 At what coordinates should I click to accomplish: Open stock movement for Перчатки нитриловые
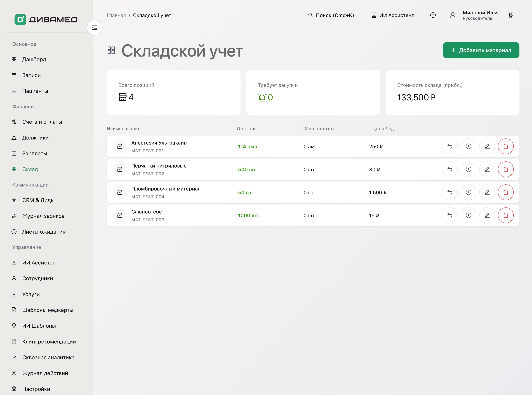pyautogui.click(x=450, y=169)
